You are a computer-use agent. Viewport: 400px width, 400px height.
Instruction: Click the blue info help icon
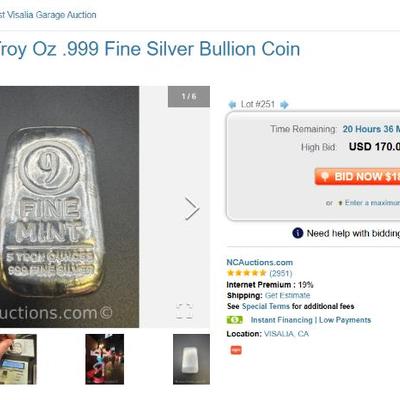297,233
